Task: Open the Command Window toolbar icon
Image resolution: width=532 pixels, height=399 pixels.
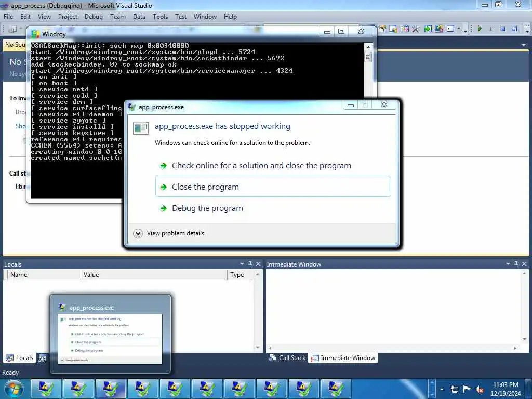Action: point(450,29)
